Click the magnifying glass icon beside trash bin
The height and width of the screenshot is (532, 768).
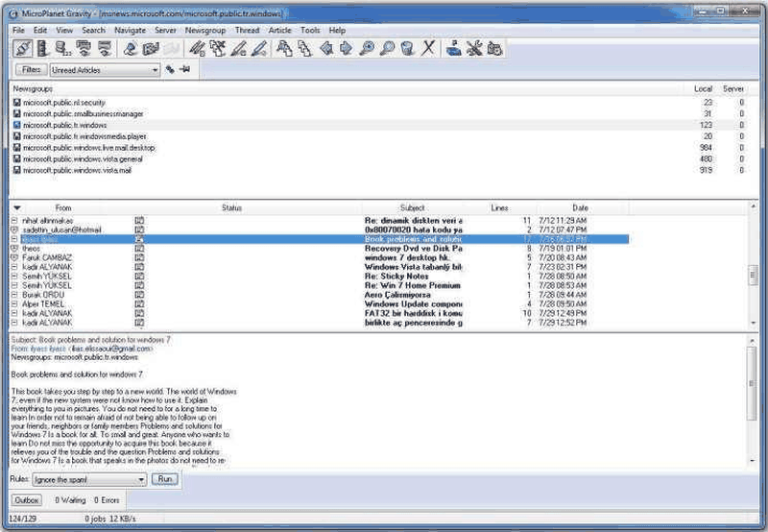pyautogui.click(x=388, y=49)
